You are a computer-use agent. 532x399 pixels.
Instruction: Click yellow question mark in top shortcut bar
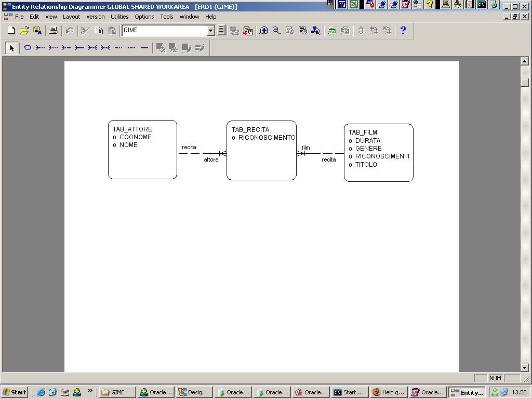(430, 4)
